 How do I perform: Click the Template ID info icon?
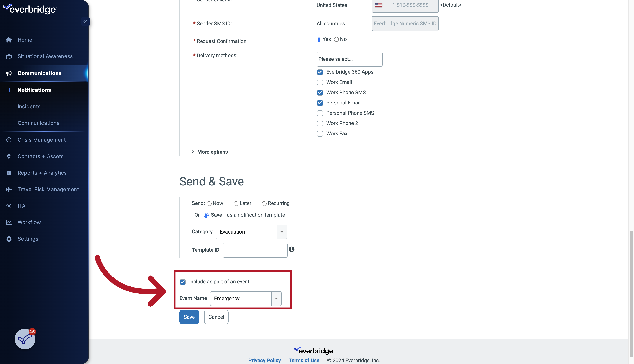[292, 249]
